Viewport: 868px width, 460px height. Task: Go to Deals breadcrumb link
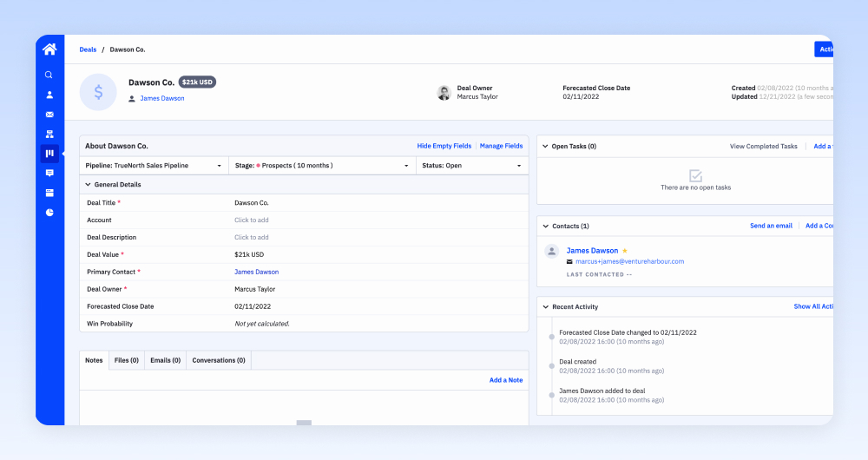click(x=88, y=49)
